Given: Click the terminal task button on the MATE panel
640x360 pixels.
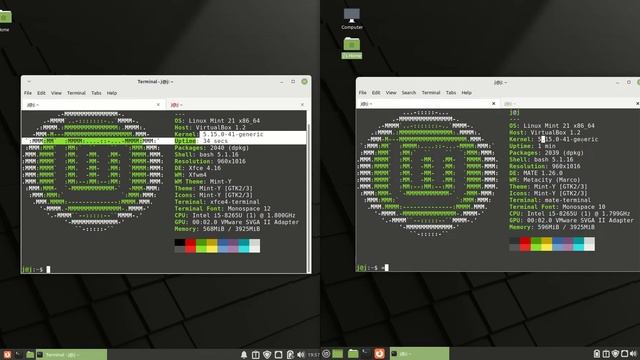Looking at the screenshot, I should pos(419,353).
